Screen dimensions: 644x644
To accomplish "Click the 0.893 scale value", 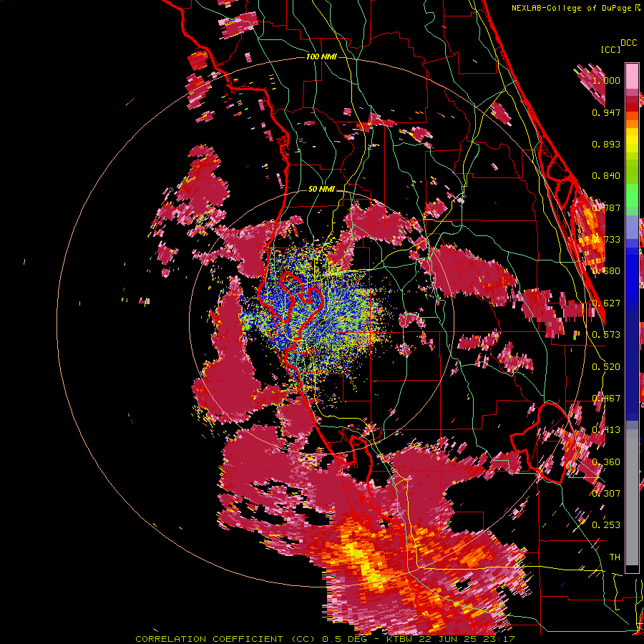I will click(606, 144).
